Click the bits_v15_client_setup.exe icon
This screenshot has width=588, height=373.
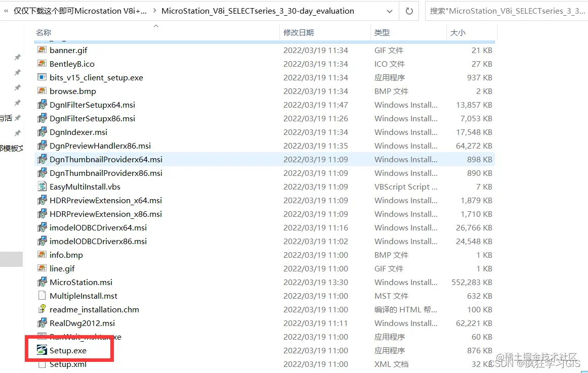point(42,77)
